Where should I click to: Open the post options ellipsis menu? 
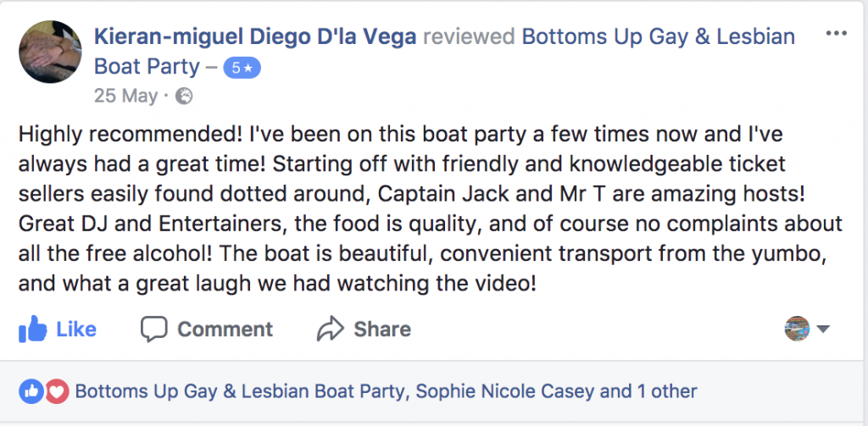836,35
